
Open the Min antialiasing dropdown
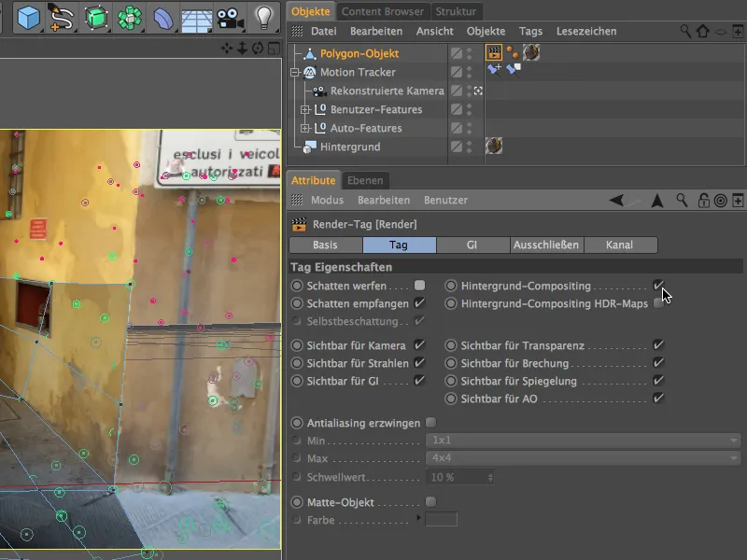584,441
